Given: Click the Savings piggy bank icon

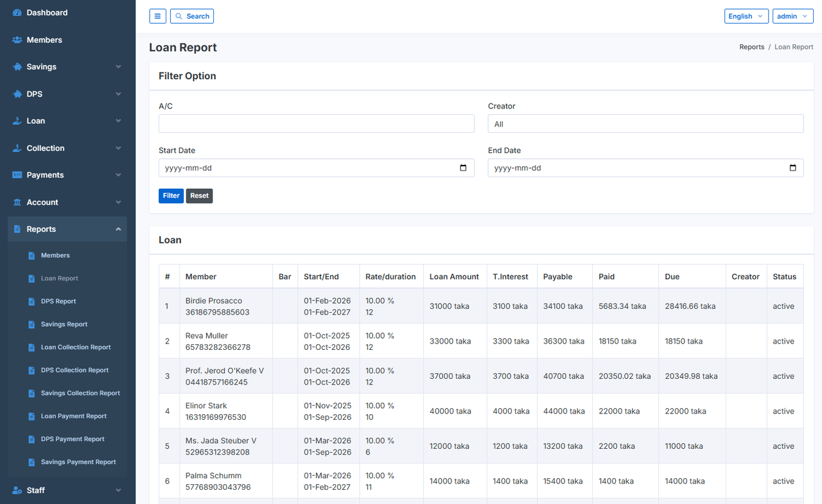Looking at the screenshot, I should coord(17,67).
